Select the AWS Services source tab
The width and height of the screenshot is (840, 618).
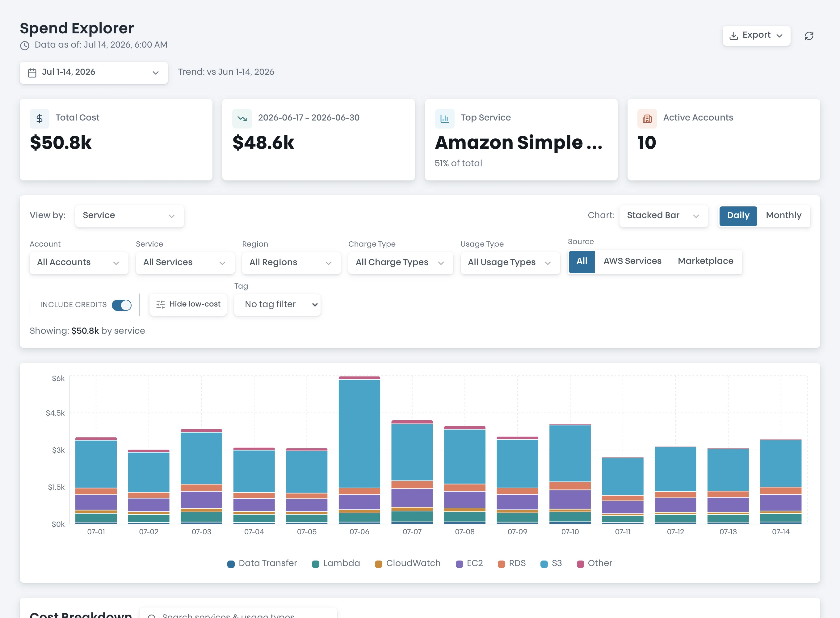click(x=632, y=261)
